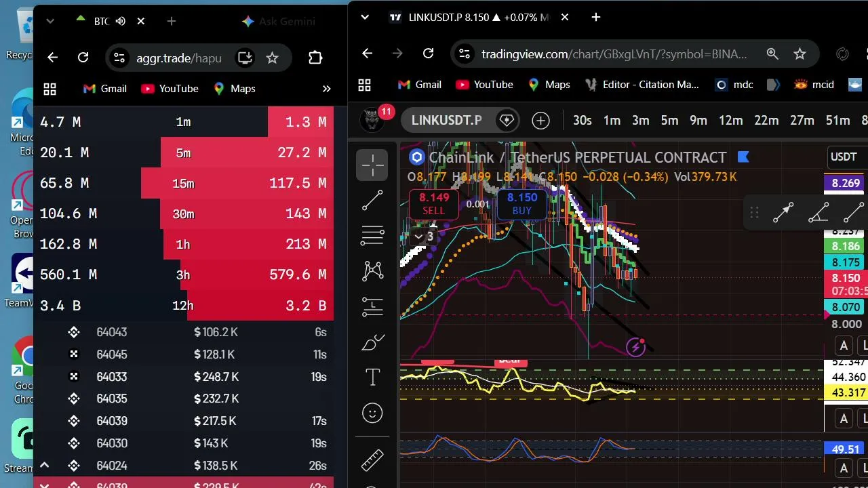This screenshot has width=868, height=488.
Task: Select the ruler measure tool
Action: 372,460
